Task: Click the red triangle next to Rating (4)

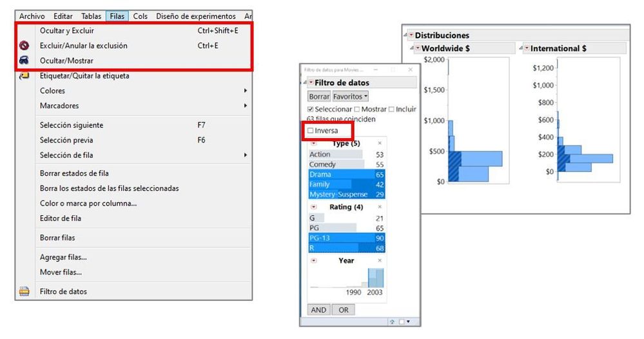Action: [314, 207]
